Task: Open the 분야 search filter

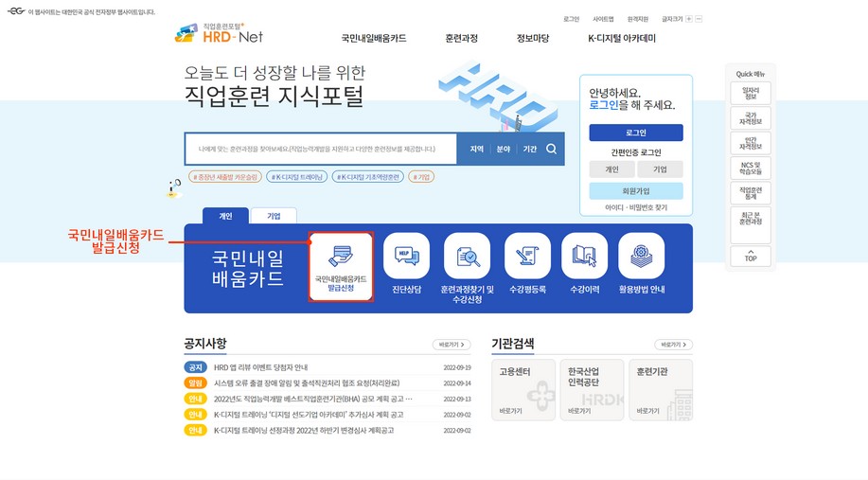Action: point(504,149)
